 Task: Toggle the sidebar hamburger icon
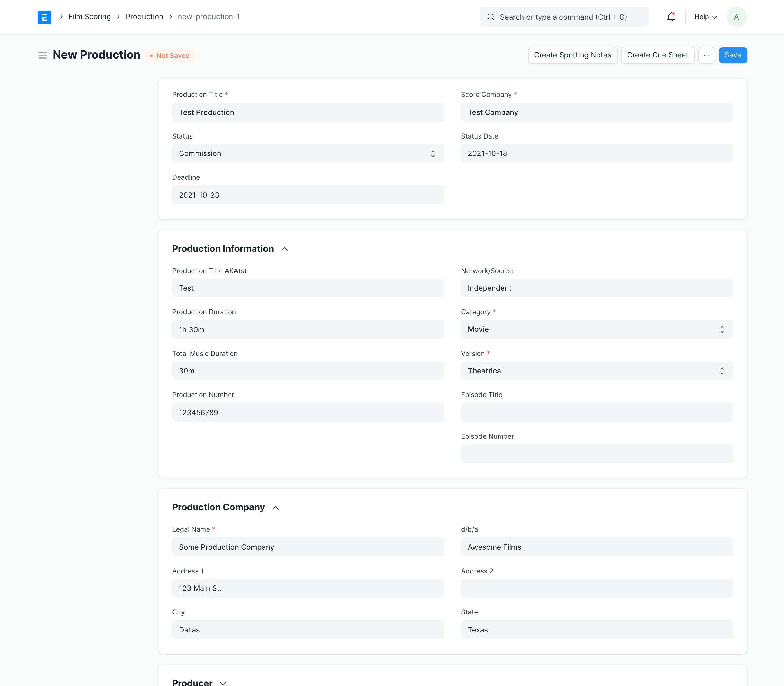pyautogui.click(x=43, y=55)
